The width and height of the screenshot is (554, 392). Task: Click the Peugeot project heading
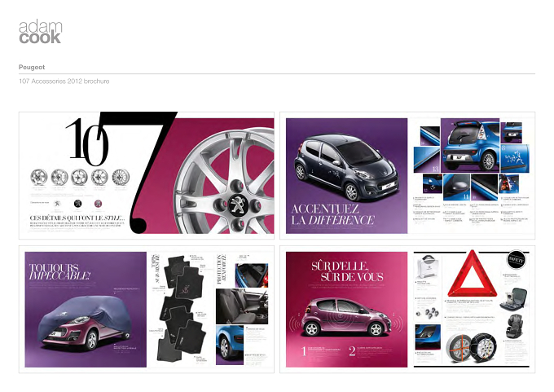tap(32, 67)
